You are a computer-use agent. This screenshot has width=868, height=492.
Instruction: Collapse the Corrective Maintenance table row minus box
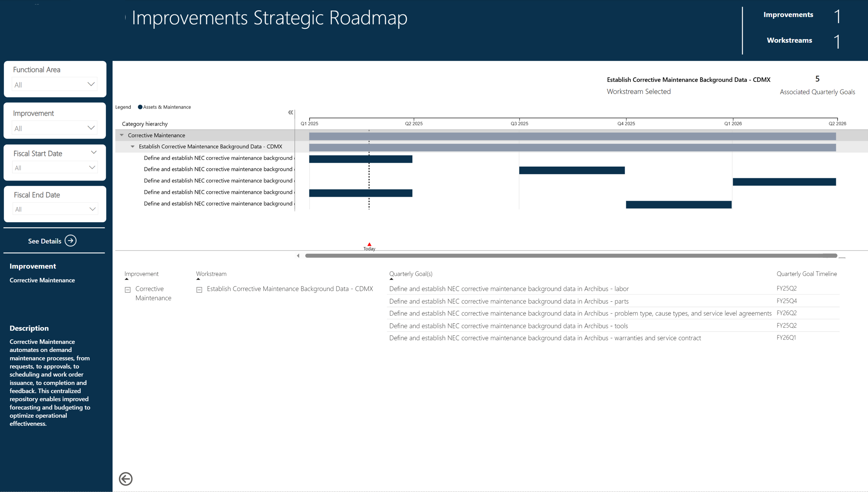click(128, 290)
